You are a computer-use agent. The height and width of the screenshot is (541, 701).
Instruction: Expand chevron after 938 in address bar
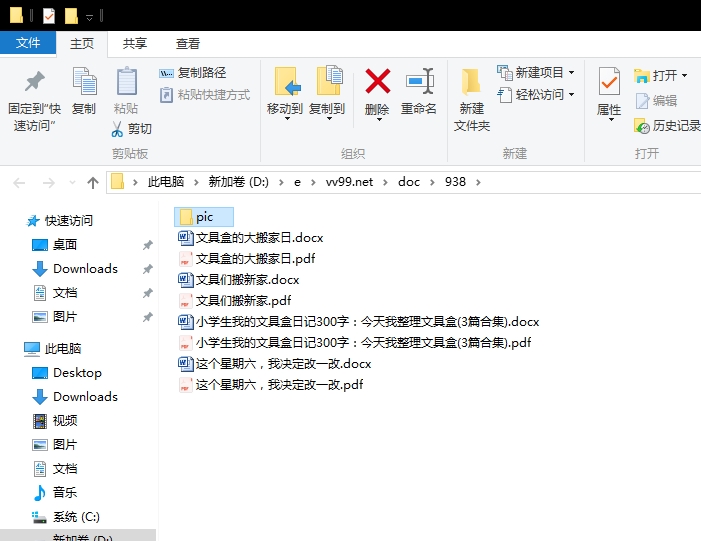(x=478, y=182)
